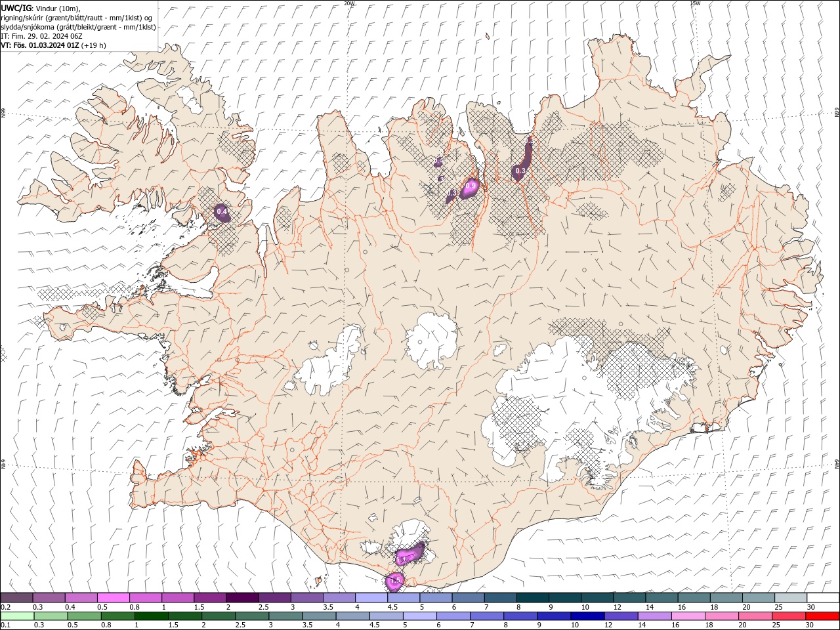This screenshot has width=840, height=630.
Task: Click the 15W longitude label
Action: (x=694, y=3)
